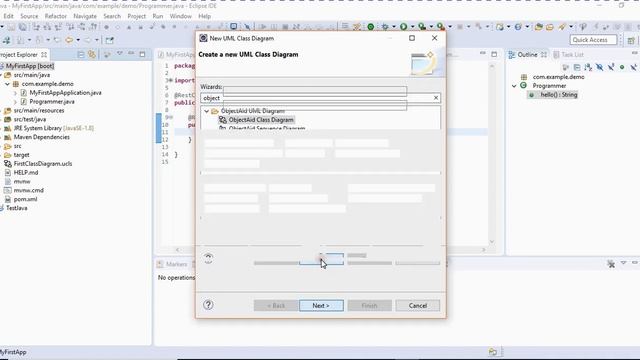Click the Open Task toolbar icon
This screenshot has height=360, width=640.
click(x=549, y=27)
